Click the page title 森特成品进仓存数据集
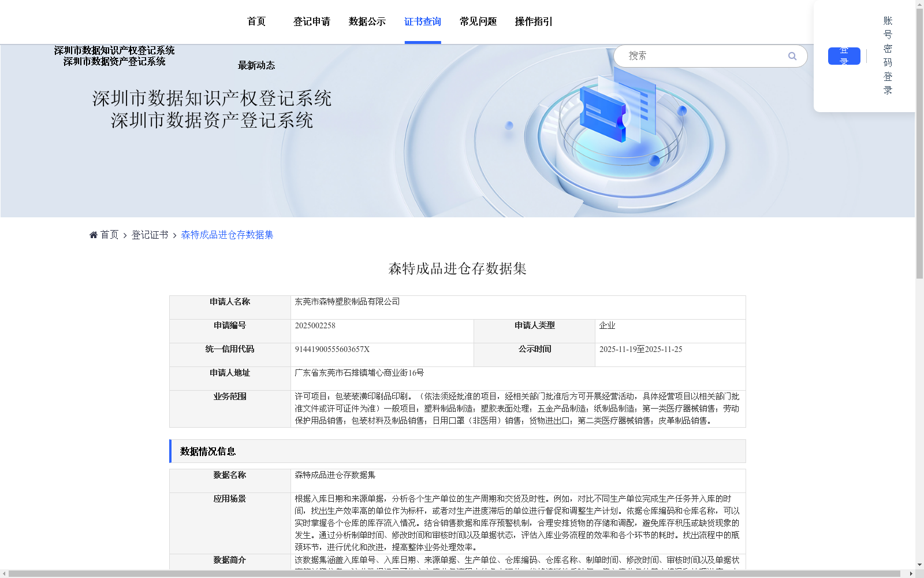The height and width of the screenshot is (578, 924). click(x=457, y=269)
